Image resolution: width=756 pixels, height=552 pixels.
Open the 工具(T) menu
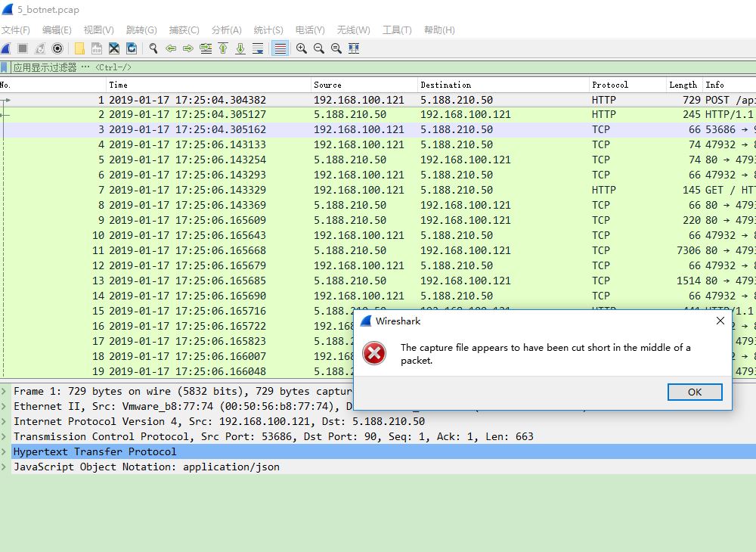[x=398, y=30]
